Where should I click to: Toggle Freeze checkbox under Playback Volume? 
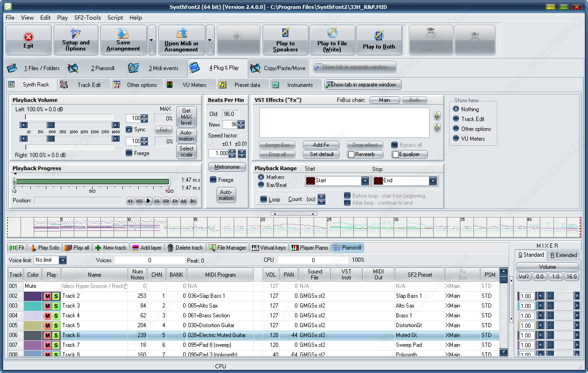(x=129, y=153)
